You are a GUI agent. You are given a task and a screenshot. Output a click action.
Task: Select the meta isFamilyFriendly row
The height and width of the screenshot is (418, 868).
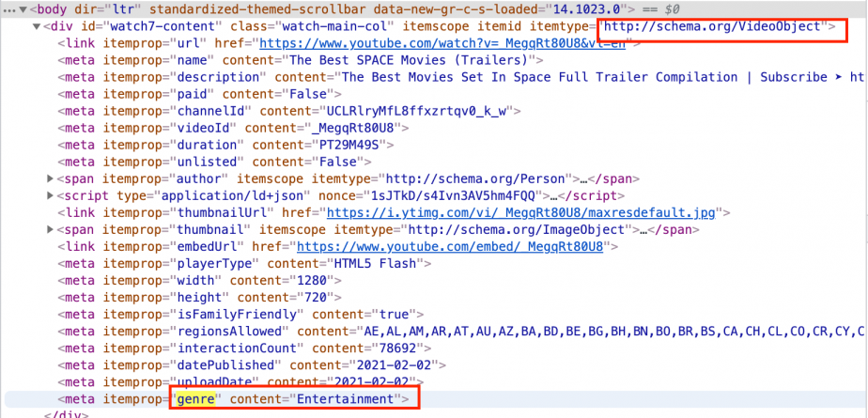click(240, 315)
